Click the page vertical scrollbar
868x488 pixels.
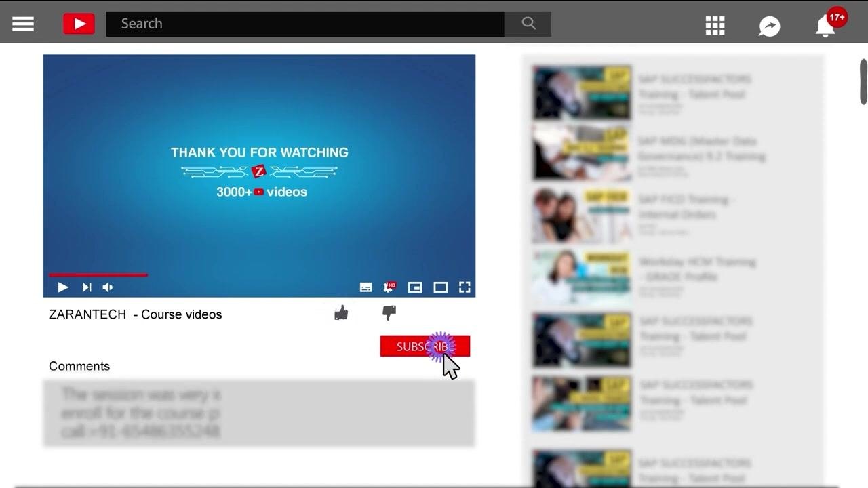click(864, 82)
